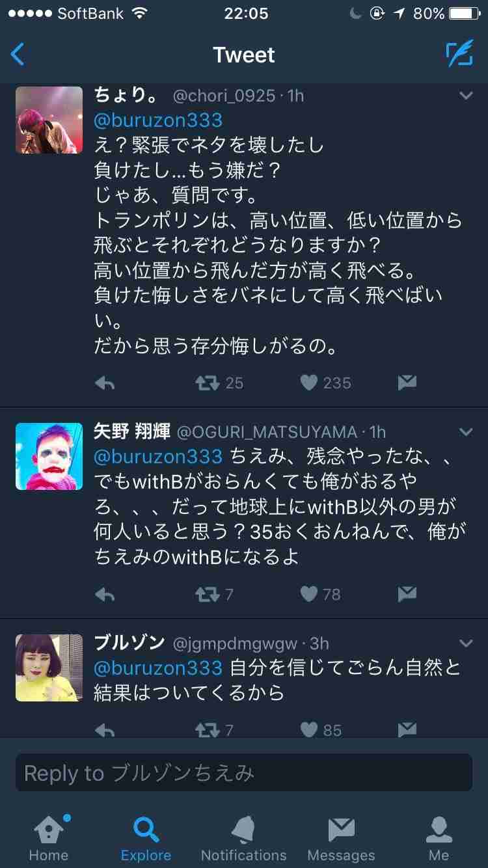Open the compose new tweet icon
This screenshot has height=868, width=488.
459,55
